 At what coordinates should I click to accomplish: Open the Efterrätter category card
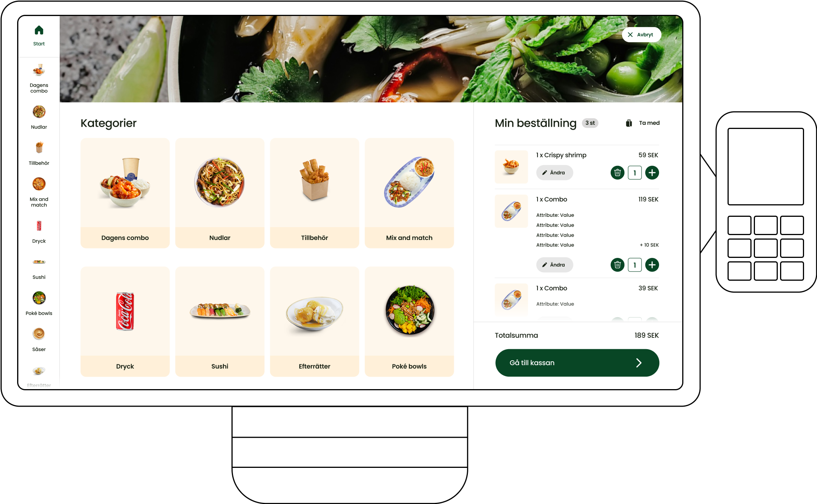[314, 322]
